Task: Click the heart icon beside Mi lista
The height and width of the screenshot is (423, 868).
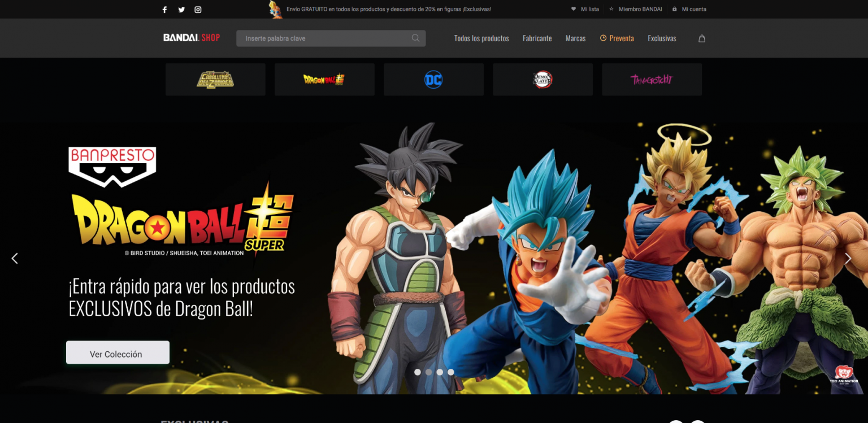Action: point(574,9)
